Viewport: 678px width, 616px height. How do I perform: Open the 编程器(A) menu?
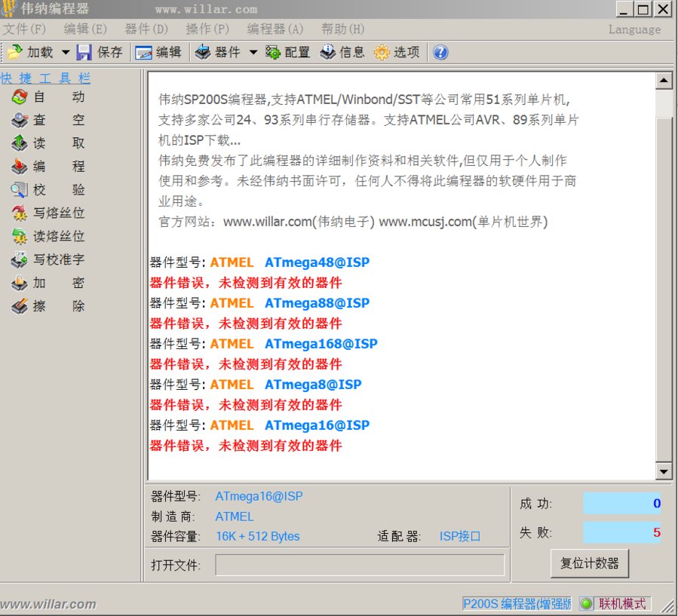pyautogui.click(x=274, y=29)
